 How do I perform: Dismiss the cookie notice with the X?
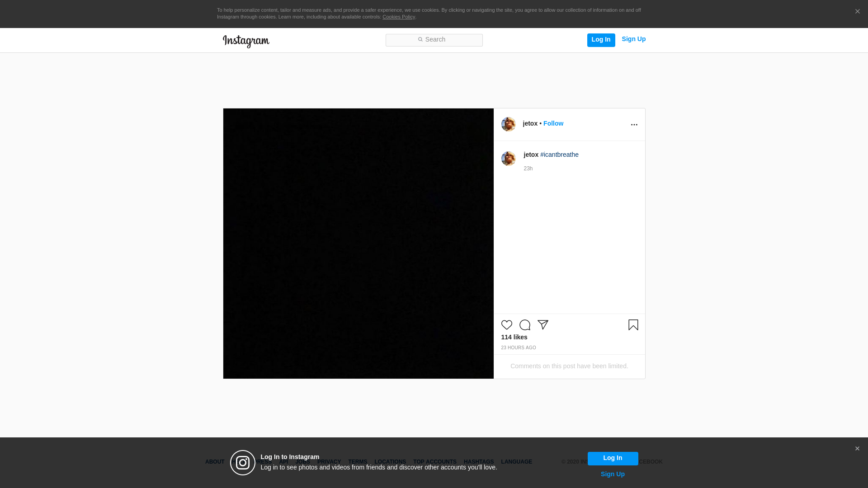(x=857, y=12)
